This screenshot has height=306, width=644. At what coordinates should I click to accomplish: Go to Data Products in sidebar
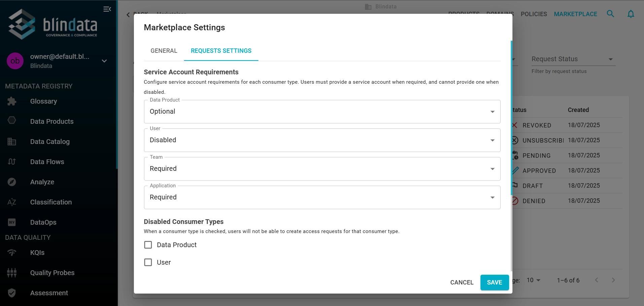point(52,121)
